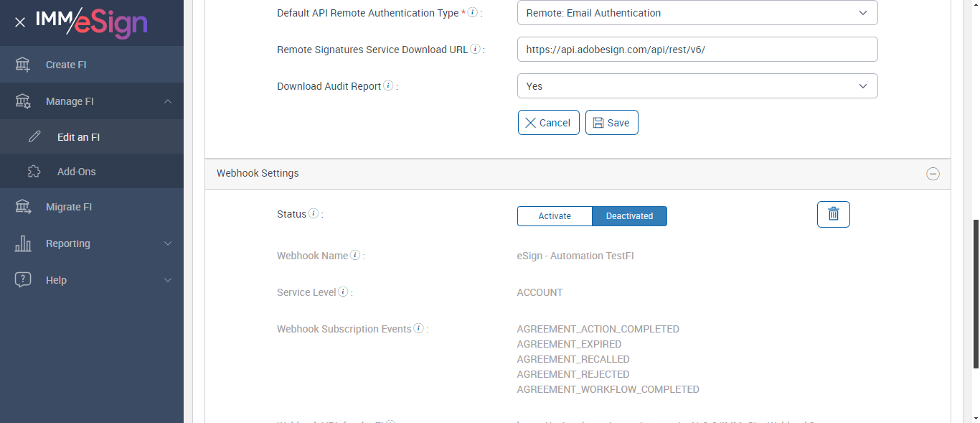Open the Create FI menu item
980x423 pixels.
(66, 65)
